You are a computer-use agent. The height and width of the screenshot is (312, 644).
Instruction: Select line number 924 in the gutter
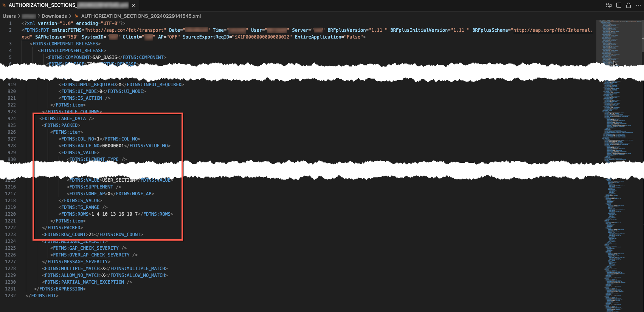pos(12,119)
